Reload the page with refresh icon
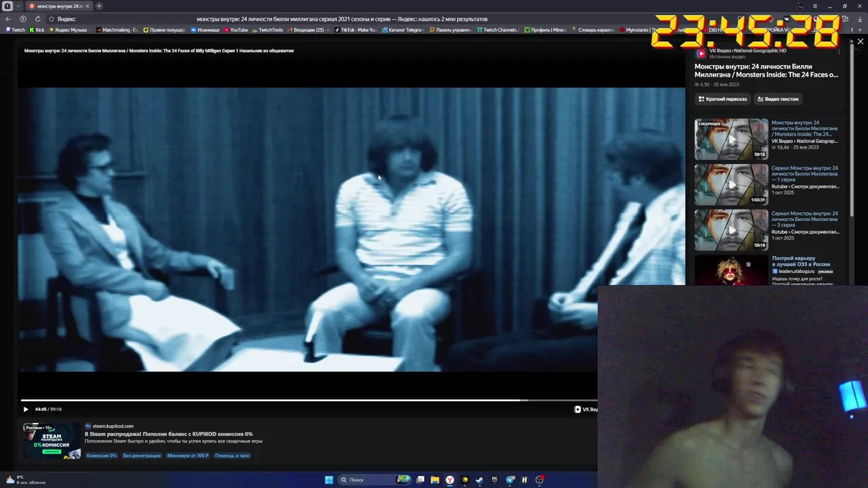 pos(37,19)
